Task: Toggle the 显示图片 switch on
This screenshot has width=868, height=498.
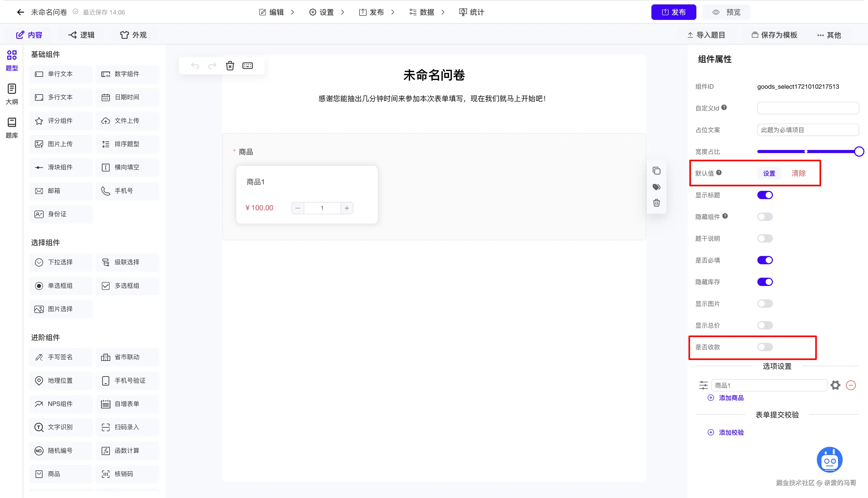Action: (765, 304)
